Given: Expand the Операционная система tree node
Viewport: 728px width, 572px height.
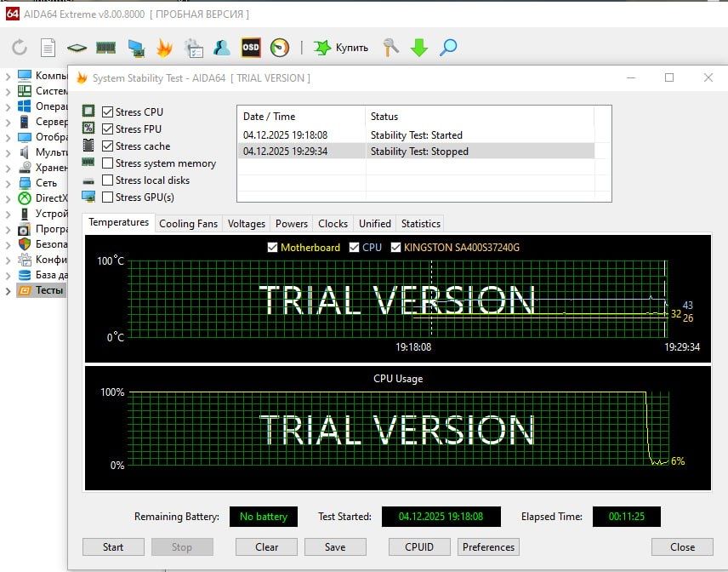Looking at the screenshot, I should (x=8, y=106).
